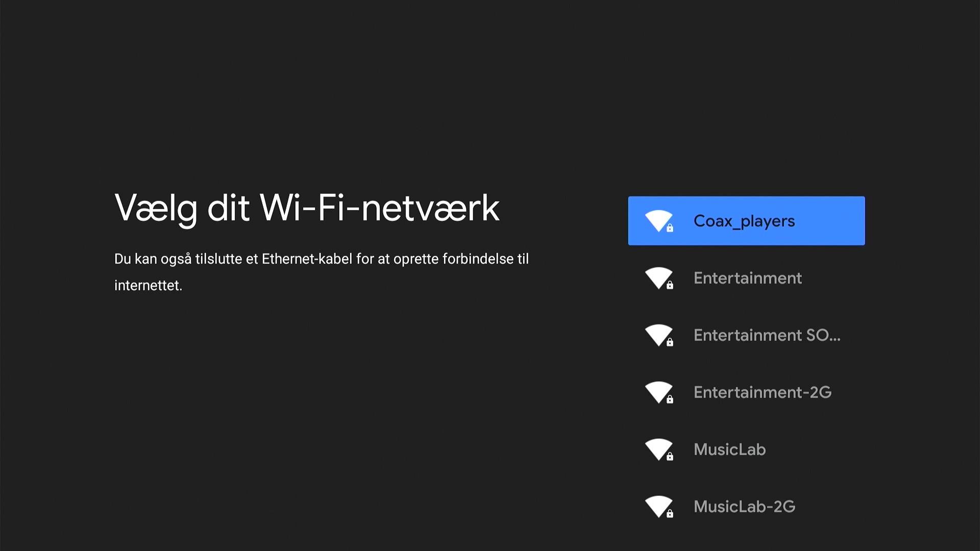Choose the MusicLab-2G network label
The width and height of the screenshot is (980, 551).
tap(744, 507)
